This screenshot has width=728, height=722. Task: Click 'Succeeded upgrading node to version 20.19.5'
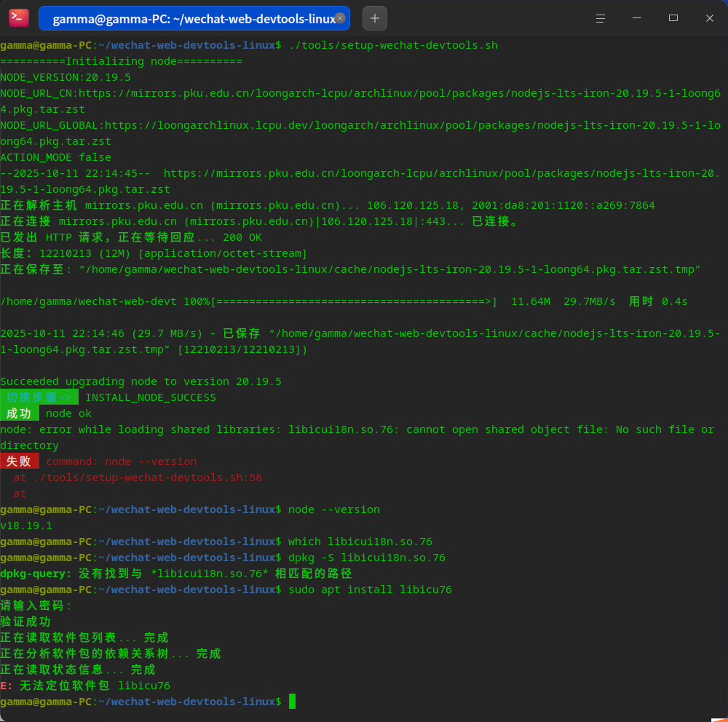141,381
